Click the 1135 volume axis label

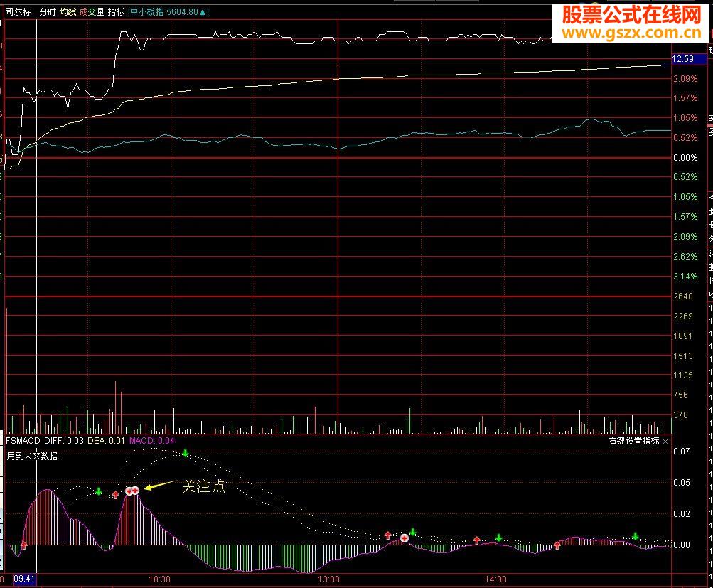(x=683, y=375)
